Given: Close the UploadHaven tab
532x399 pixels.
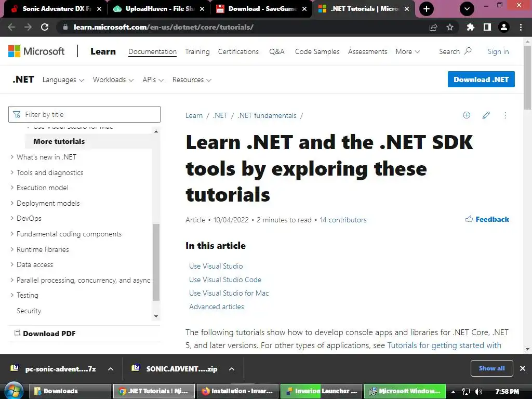Looking at the screenshot, I should (x=202, y=9).
